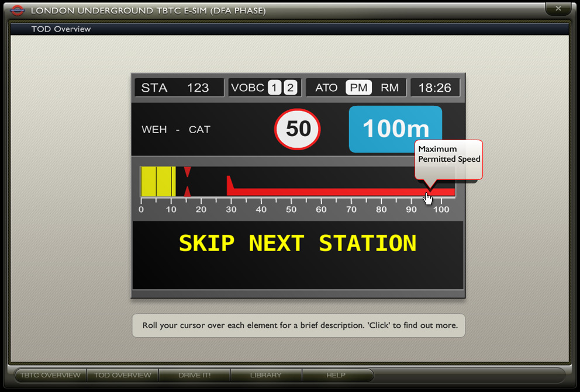Open the DRIVE IT! mode
This screenshot has width=580, height=392.
194,375
